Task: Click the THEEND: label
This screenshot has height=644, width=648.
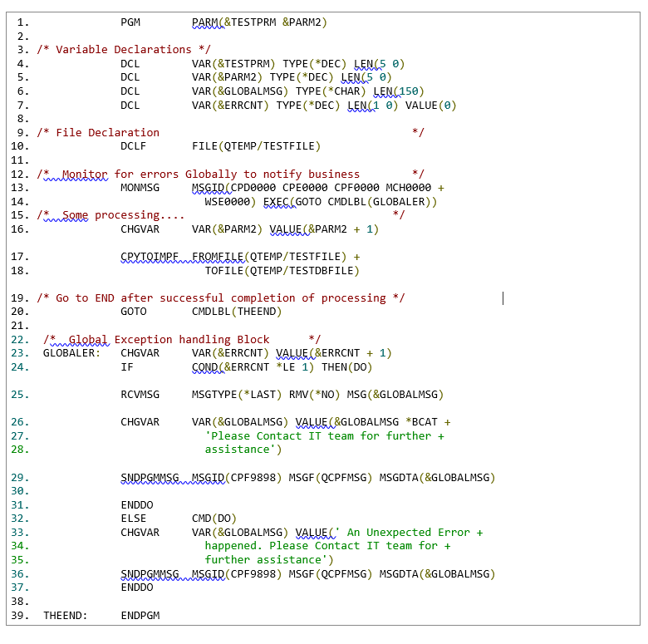Action: point(66,616)
